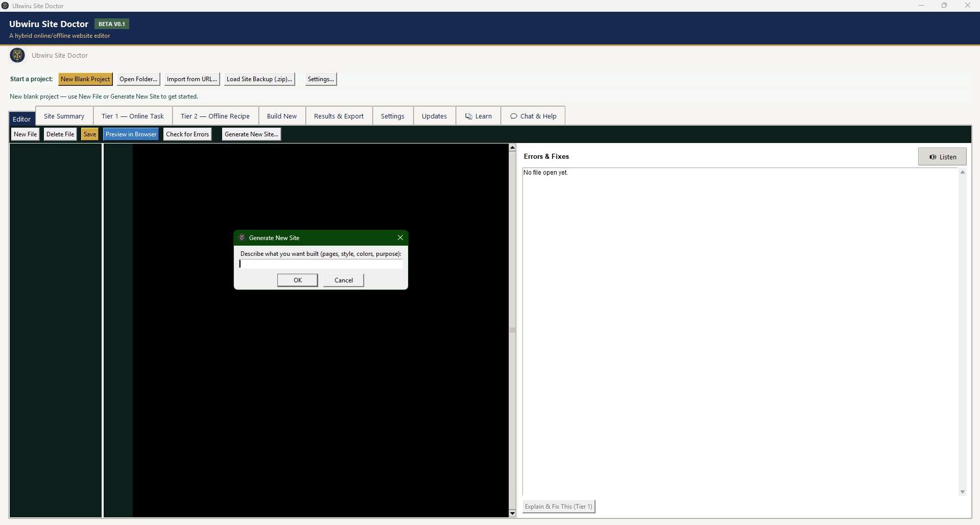This screenshot has width=980, height=525.
Task: Click Check for Errors
Action: tap(187, 134)
